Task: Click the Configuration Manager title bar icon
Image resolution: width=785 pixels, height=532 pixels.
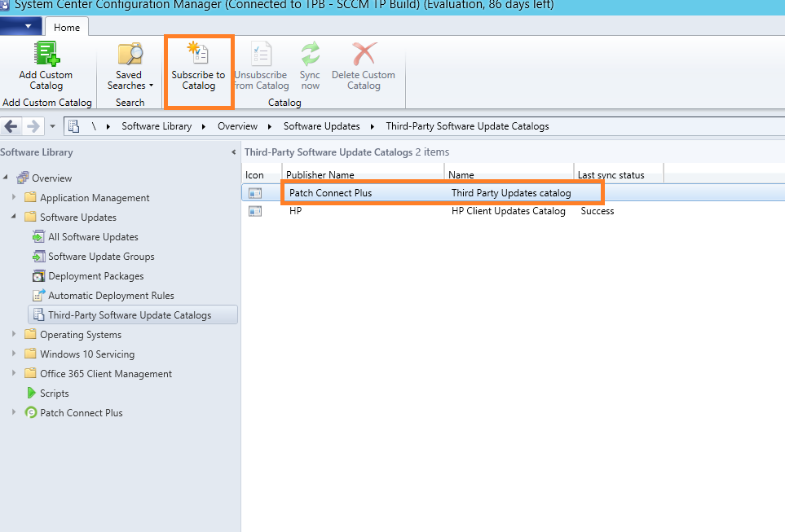Action: [5, 5]
